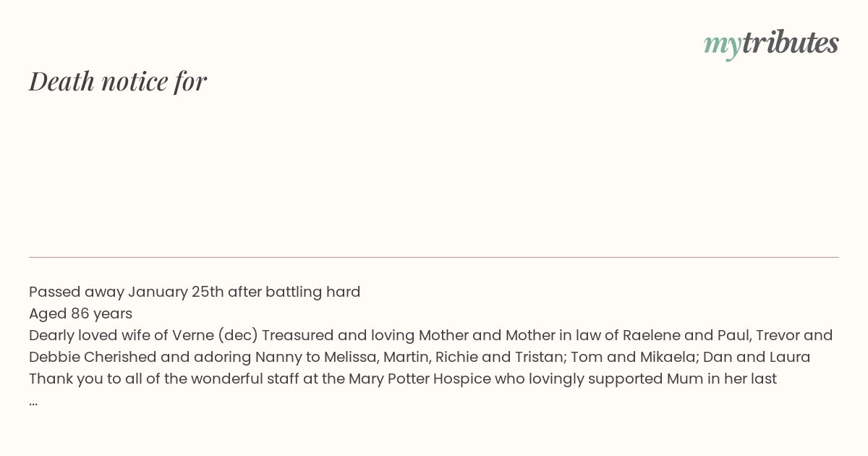Click the words "after battling hard"
The height and width of the screenshot is (456, 868).
(294, 292)
